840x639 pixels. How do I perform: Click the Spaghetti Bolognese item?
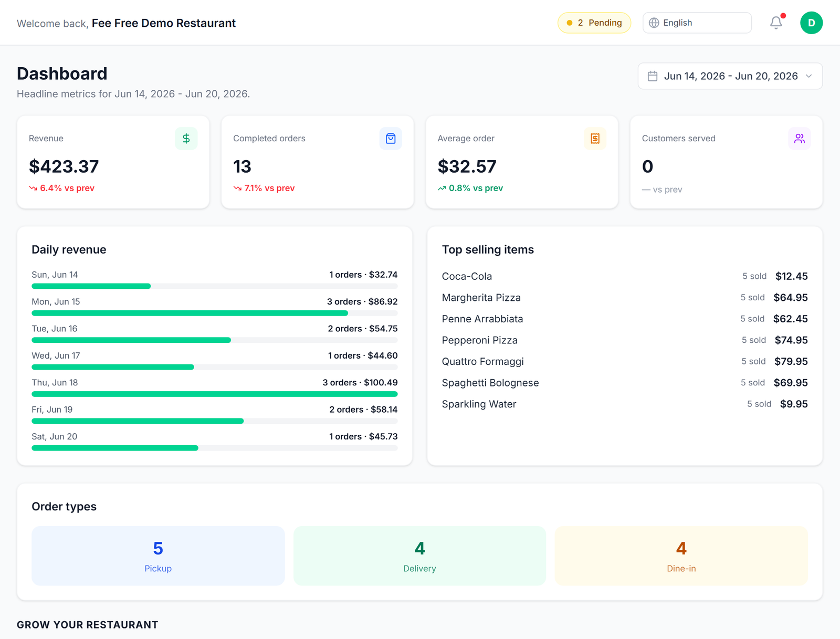(x=625, y=383)
